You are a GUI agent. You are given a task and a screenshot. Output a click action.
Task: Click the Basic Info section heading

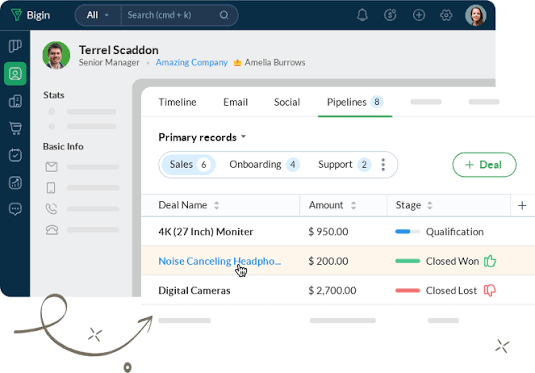coord(63,146)
